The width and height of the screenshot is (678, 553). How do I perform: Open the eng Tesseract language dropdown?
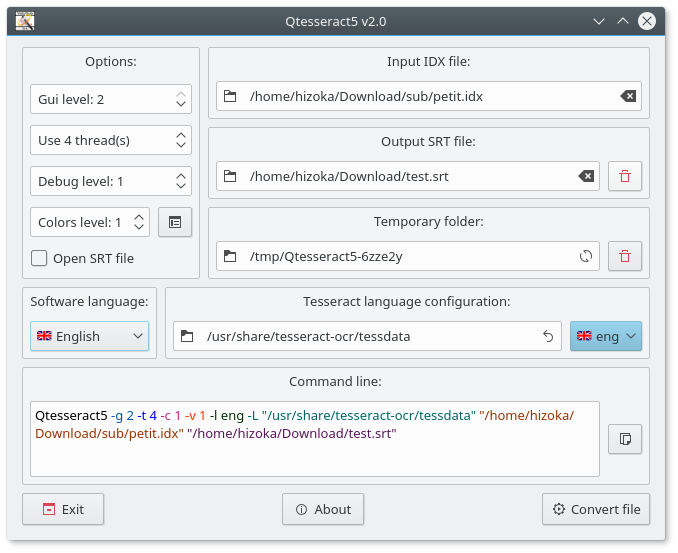(606, 336)
